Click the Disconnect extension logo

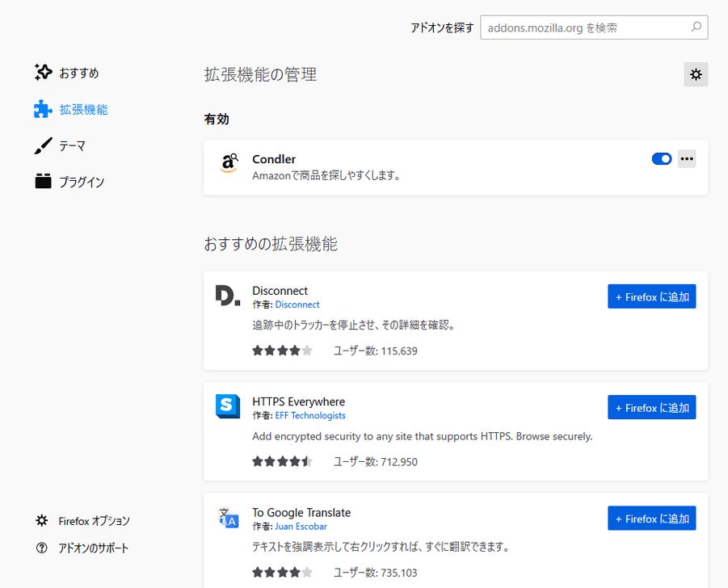(x=228, y=296)
